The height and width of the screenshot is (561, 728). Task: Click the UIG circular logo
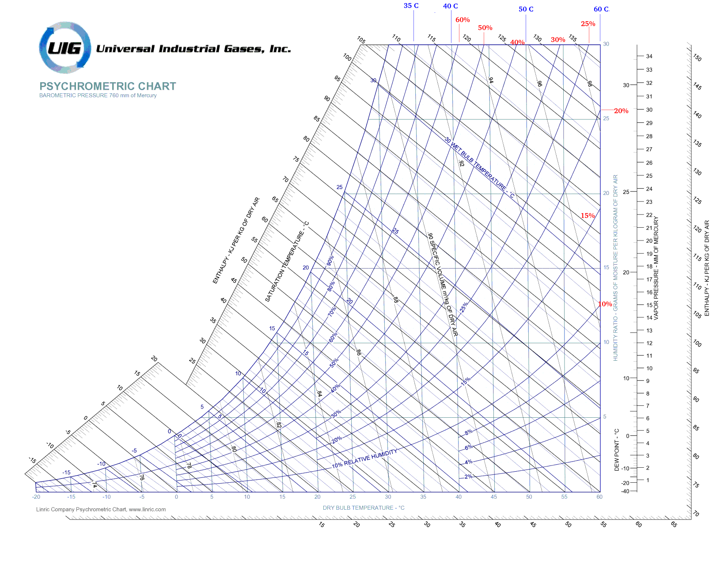pyautogui.click(x=65, y=47)
